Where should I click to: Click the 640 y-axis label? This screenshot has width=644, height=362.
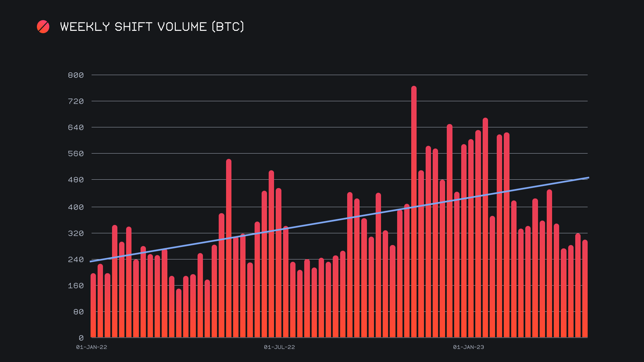76,127
